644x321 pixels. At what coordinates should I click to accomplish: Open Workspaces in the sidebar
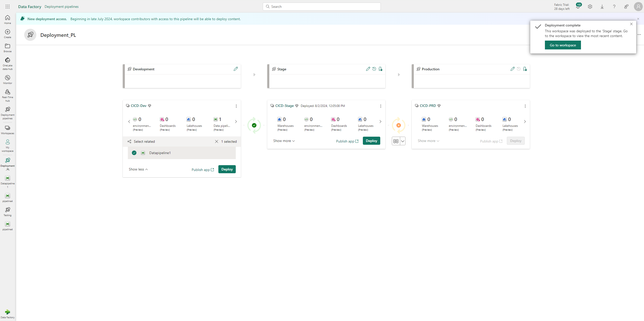[8, 130]
